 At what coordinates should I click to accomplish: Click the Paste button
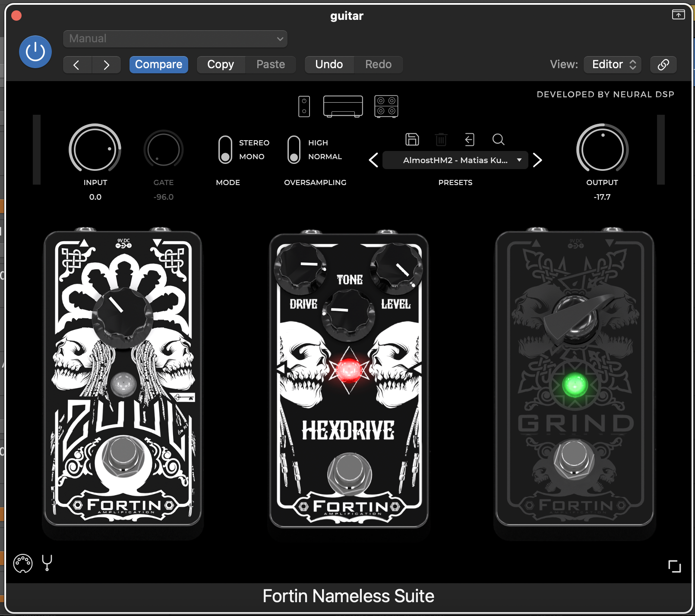[271, 65]
